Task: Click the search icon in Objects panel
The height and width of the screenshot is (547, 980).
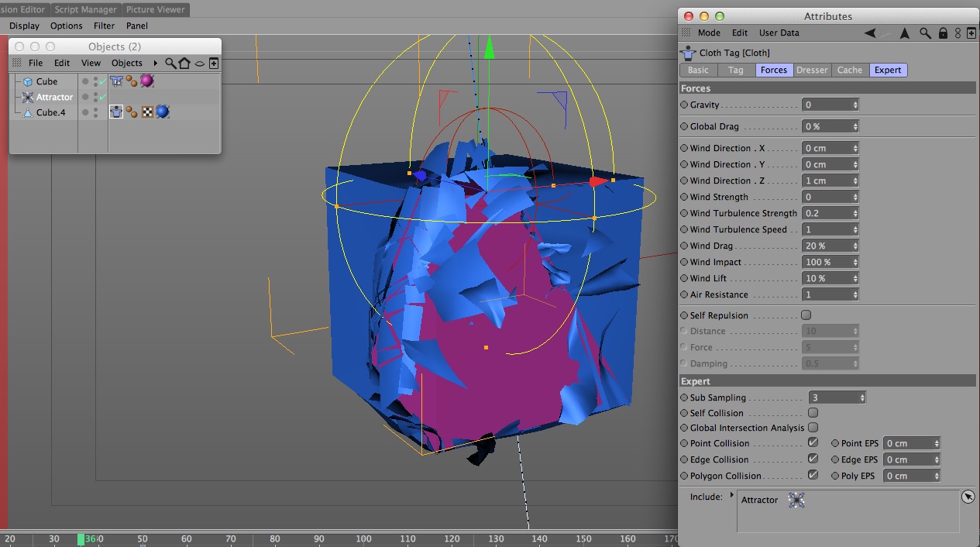Action: (170, 63)
